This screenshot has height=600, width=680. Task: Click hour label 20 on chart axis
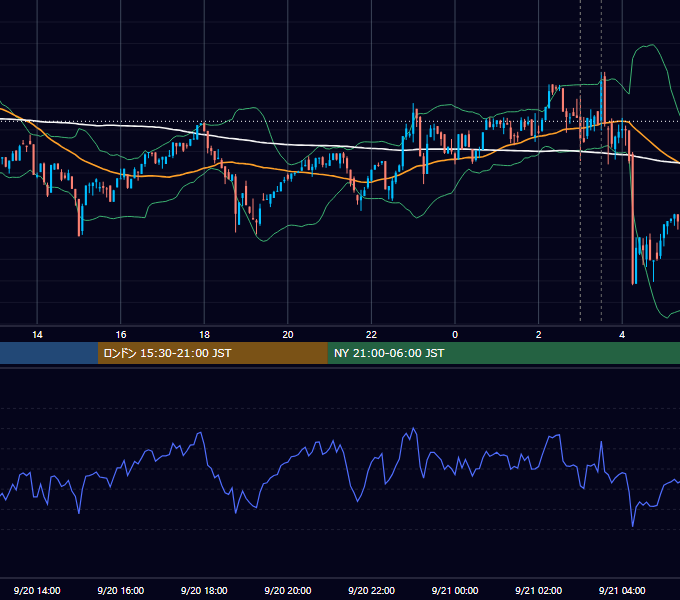tap(288, 335)
